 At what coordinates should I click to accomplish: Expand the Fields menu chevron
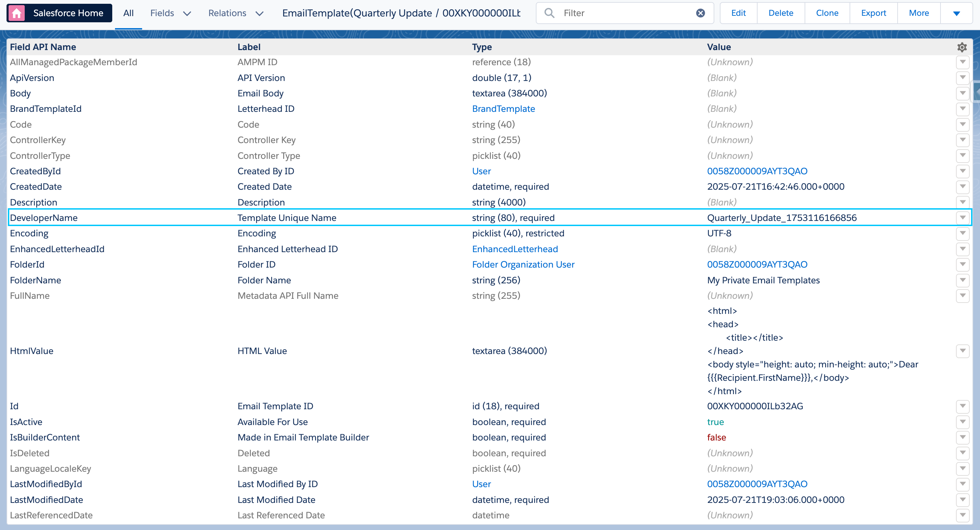pyautogui.click(x=187, y=14)
